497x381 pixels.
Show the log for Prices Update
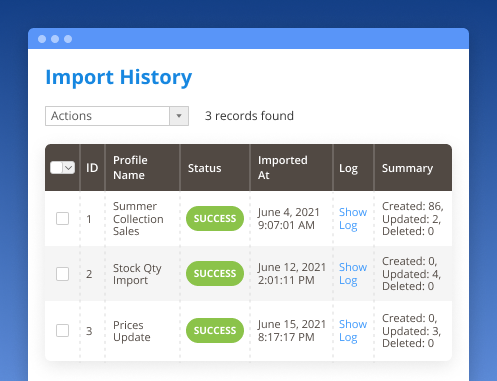(x=353, y=331)
